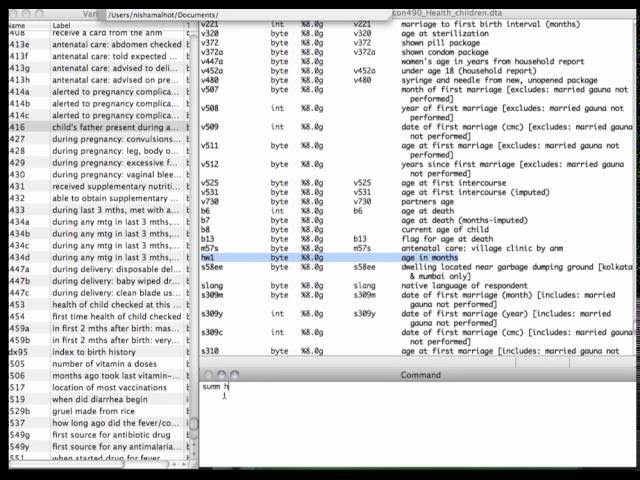Click v531 in the Results window
Viewport: 640px width, 480px height.
pos(375,192)
